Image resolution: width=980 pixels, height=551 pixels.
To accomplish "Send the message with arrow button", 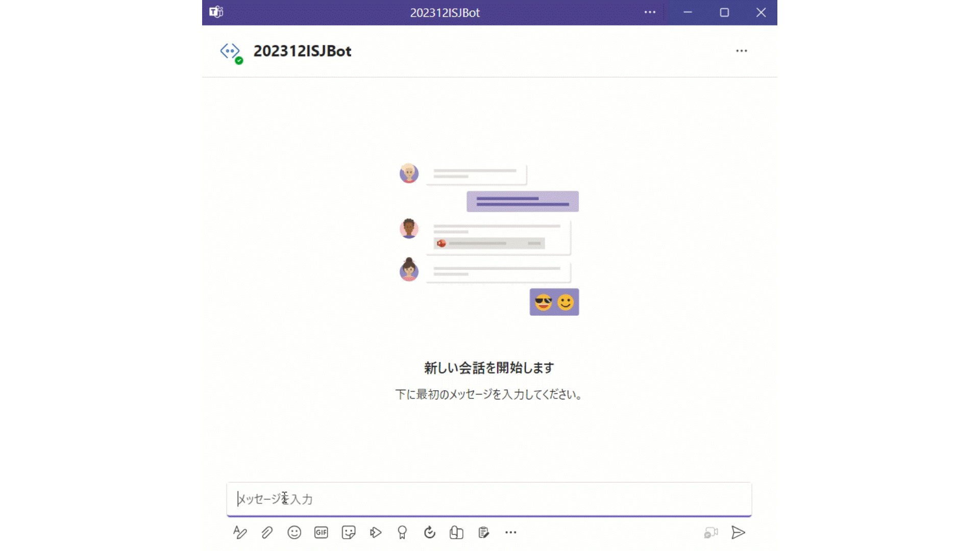I will pyautogui.click(x=738, y=533).
